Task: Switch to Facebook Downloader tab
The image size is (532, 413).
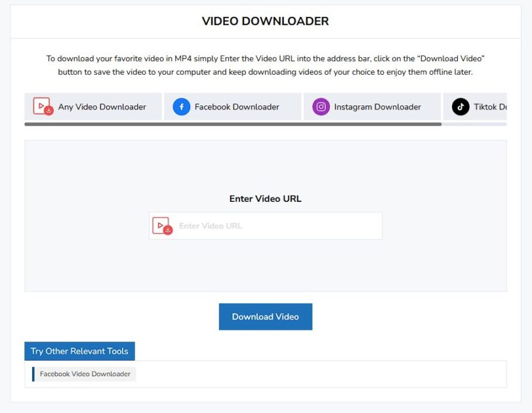Action: (232, 106)
